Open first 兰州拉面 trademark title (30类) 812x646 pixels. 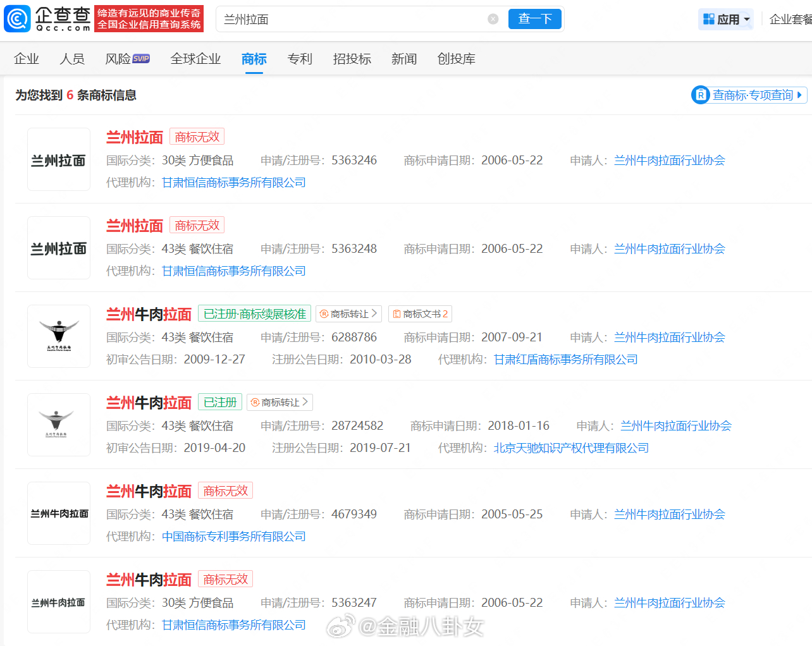tap(135, 137)
